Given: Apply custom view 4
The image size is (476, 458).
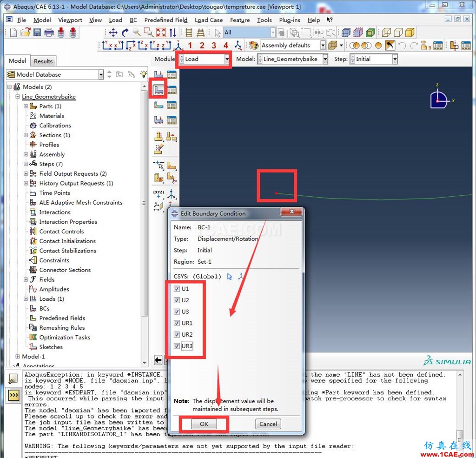Looking at the screenshot, I should pos(225,46).
